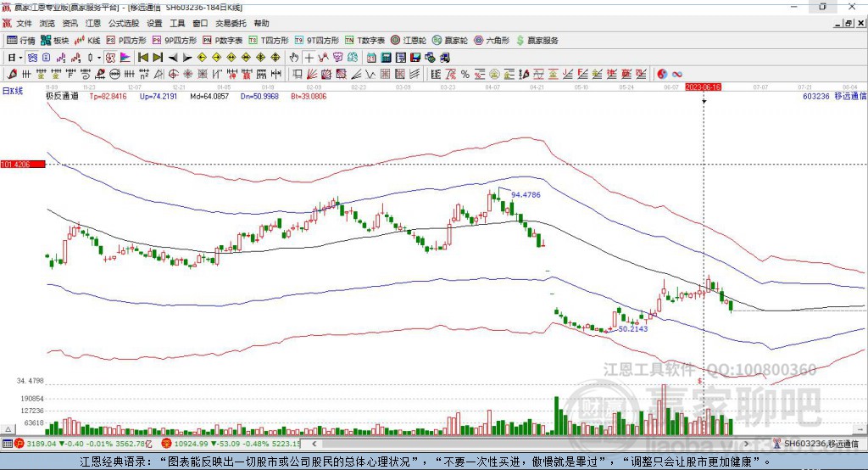Open the 板块 sector view

pyautogui.click(x=55, y=40)
